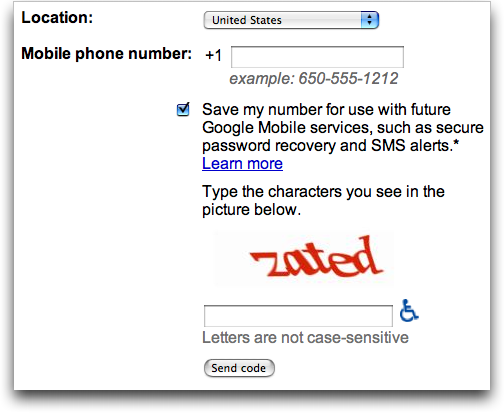Screen dimensions: 504x413
Task: Click the Send code button
Action: coord(239,368)
